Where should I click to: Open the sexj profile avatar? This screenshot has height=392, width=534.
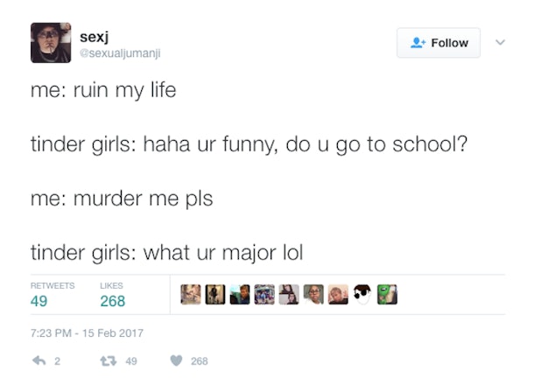51,43
